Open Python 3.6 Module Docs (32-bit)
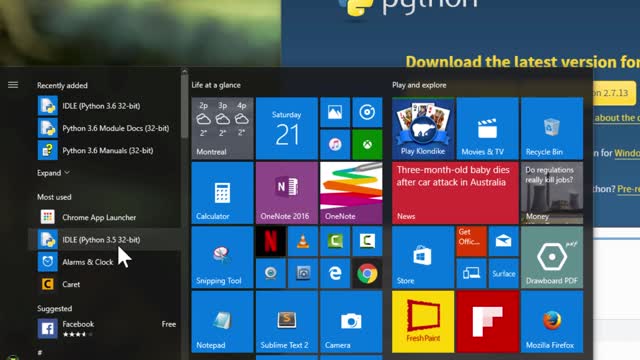The image size is (640, 360). coord(104,128)
